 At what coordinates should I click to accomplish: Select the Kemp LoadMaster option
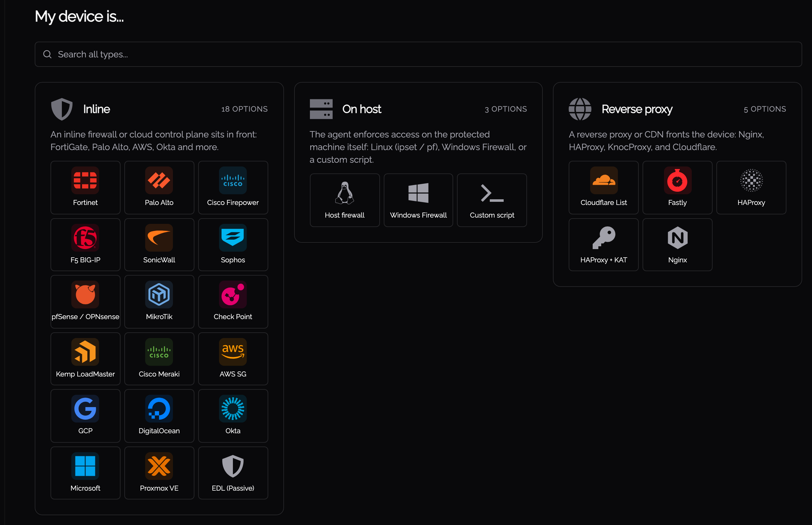pyautogui.click(x=85, y=359)
